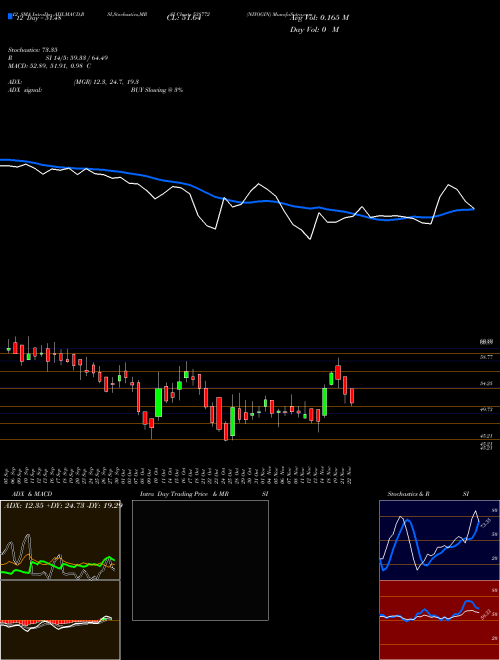Click the 'ADX signal:' label

[x=24, y=90]
